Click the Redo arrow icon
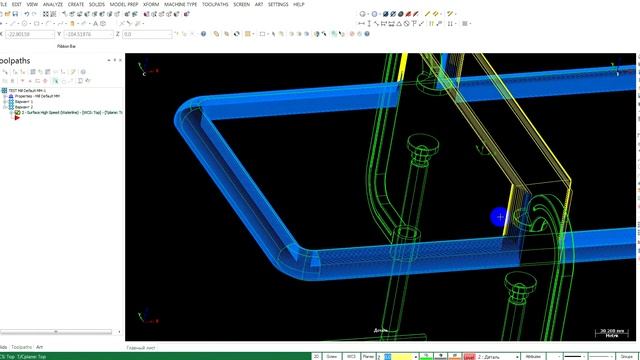640x360 pixels. coord(34,14)
